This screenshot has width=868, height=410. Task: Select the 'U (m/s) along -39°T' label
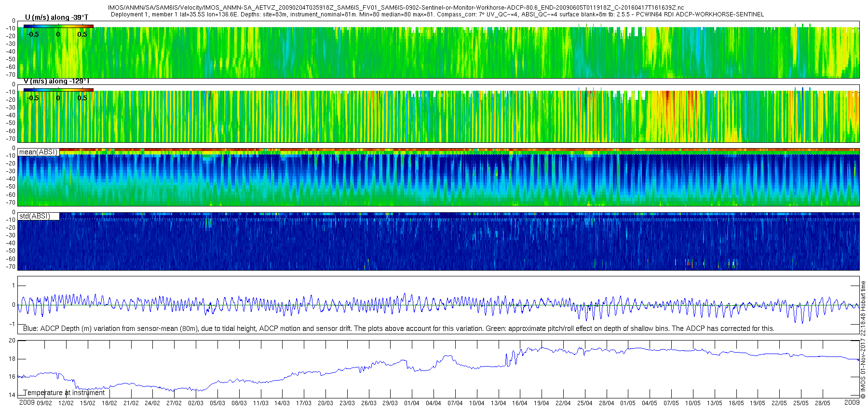56,17
